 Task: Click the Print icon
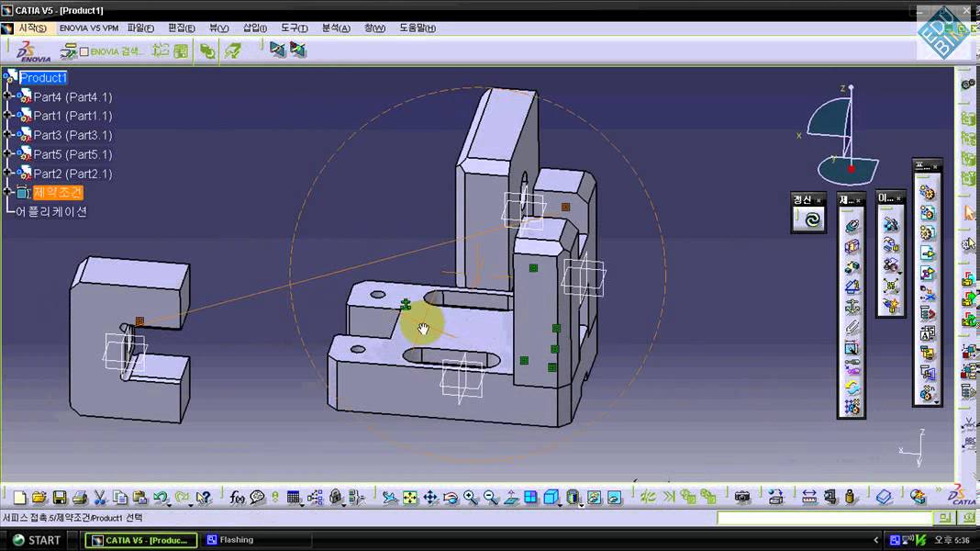point(80,497)
